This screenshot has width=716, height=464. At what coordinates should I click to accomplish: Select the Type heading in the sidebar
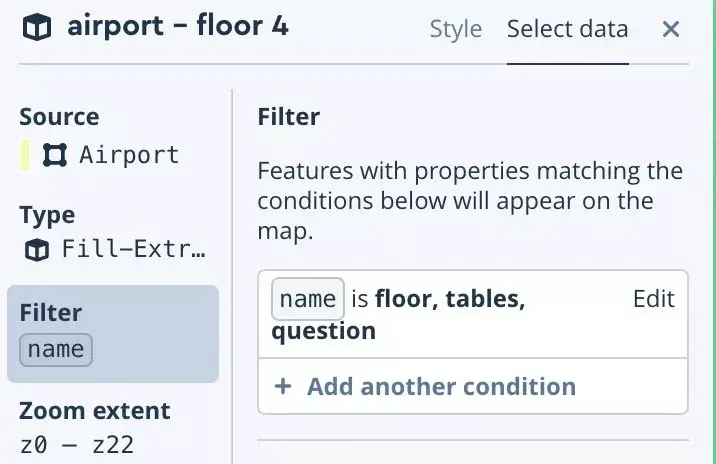[x=47, y=215]
